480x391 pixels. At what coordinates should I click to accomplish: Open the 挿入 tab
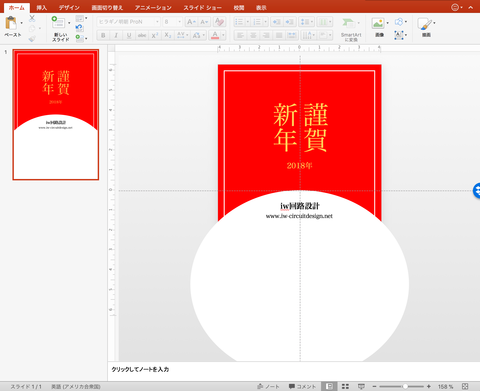[x=42, y=8]
